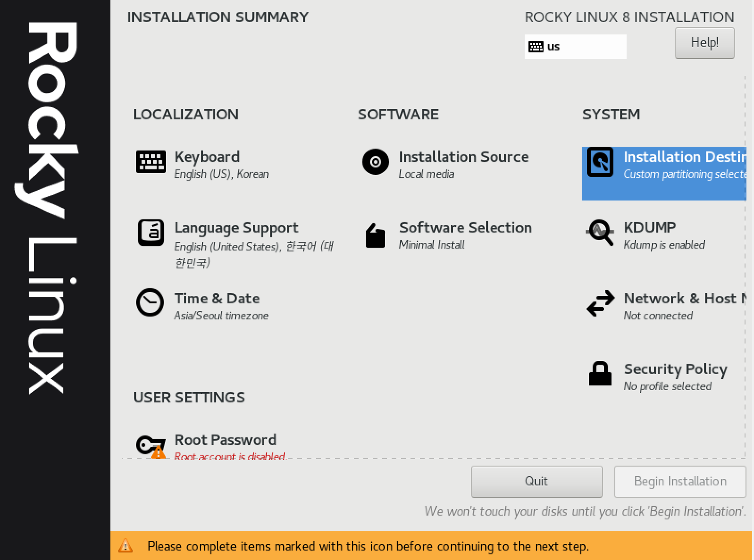Open KDUMP title

click(x=650, y=227)
